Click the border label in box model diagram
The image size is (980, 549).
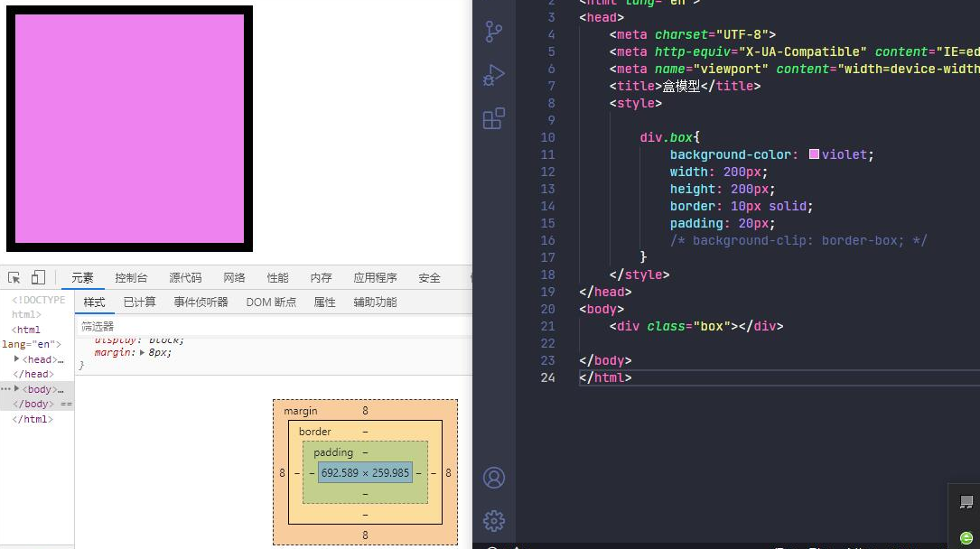315,431
